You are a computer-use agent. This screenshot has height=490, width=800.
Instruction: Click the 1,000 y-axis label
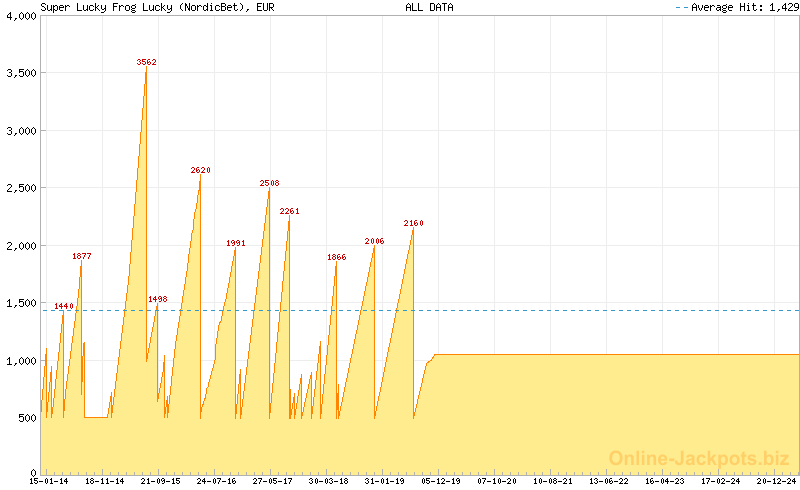click(21, 361)
